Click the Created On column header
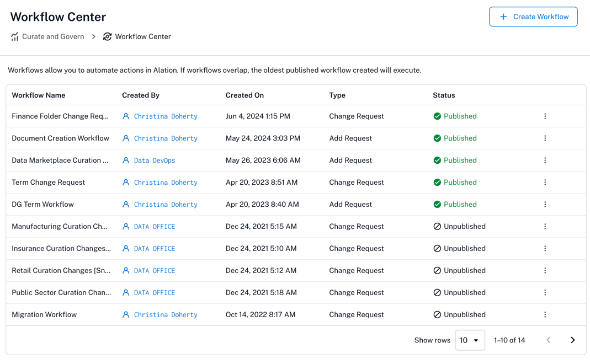This screenshot has height=364, width=590. (x=244, y=95)
